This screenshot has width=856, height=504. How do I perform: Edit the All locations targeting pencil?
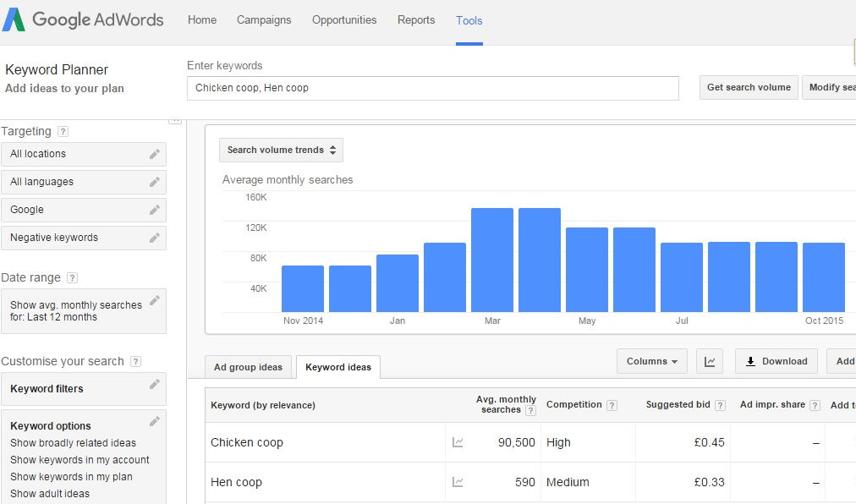pos(155,154)
